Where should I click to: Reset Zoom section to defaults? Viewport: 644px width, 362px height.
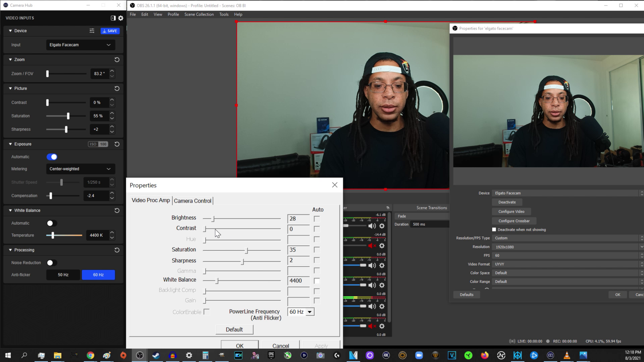point(117,60)
